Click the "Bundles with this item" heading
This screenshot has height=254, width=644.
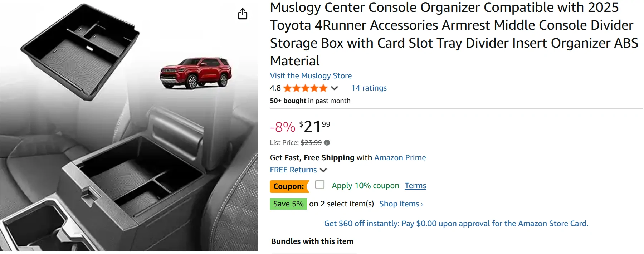312,241
